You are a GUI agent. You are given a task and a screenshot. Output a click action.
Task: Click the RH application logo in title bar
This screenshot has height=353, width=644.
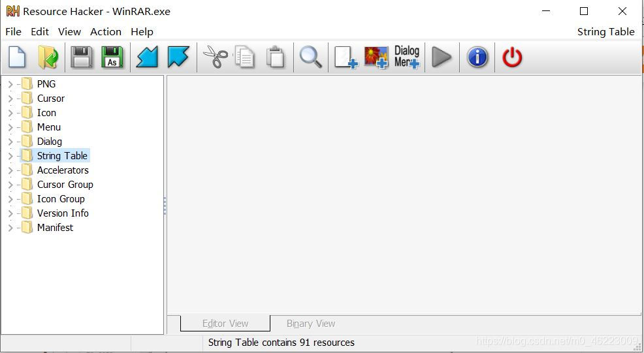click(12, 11)
